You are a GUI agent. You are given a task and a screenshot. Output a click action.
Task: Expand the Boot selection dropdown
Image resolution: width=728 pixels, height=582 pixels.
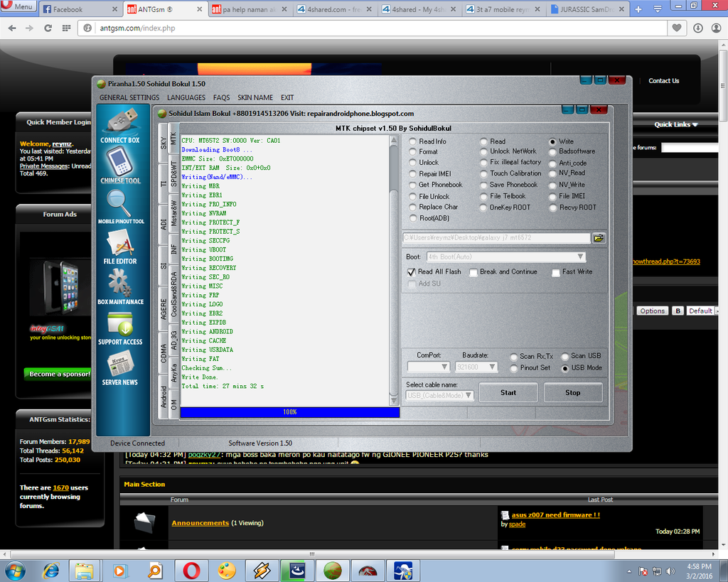click(580, 257)
